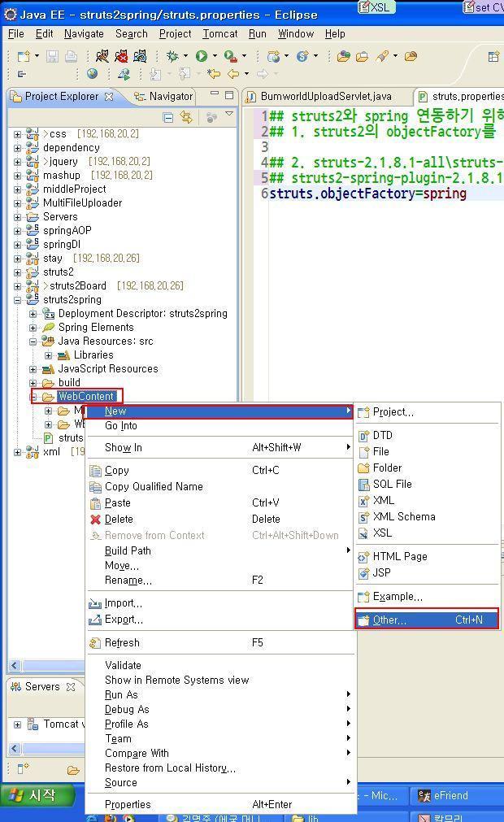Open the Tomcat menu
The width and height of the screenshot is (504, 822).
[220, 33]
